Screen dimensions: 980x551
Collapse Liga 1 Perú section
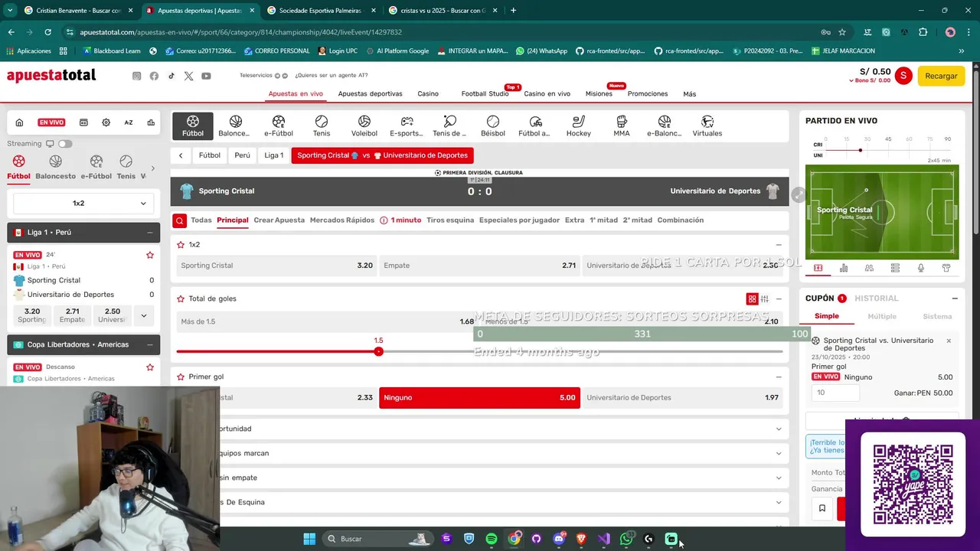(x=150, y=232)
